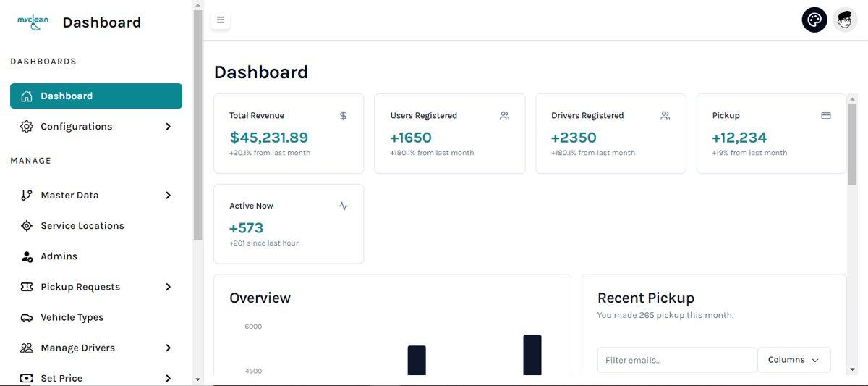
Task: Open the Columns dropdown
Action: coord(793,360)
